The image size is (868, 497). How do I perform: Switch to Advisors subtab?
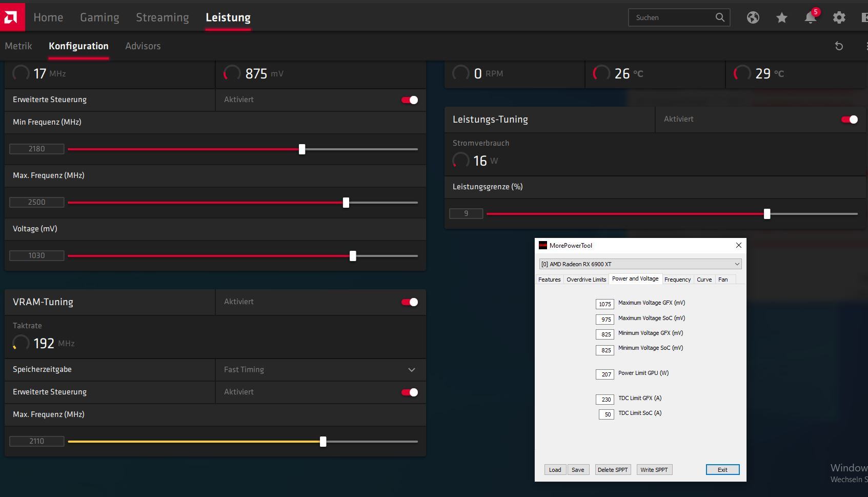[143, 46]
